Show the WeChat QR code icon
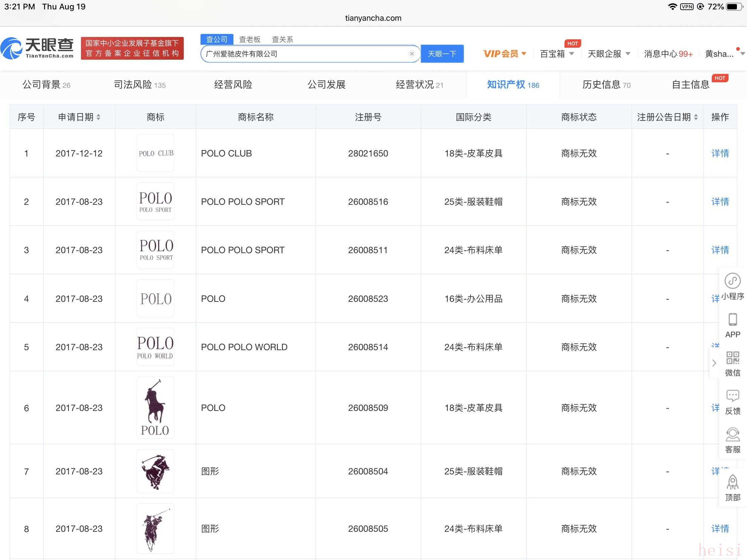Image resolution: width=747 pixels, height=560 pixels. point(732,358)
